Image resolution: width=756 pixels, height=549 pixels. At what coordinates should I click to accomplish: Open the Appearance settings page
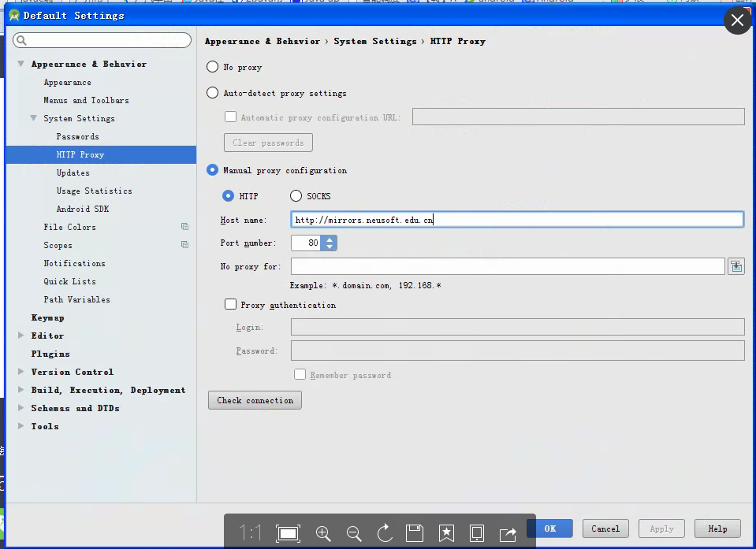pos(68,83)
